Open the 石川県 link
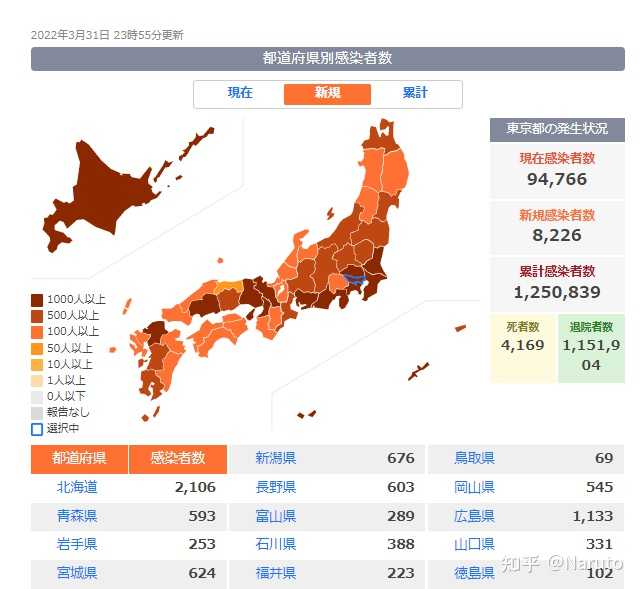640x589 pixels. pyautogui.click(x=276, y=544)
